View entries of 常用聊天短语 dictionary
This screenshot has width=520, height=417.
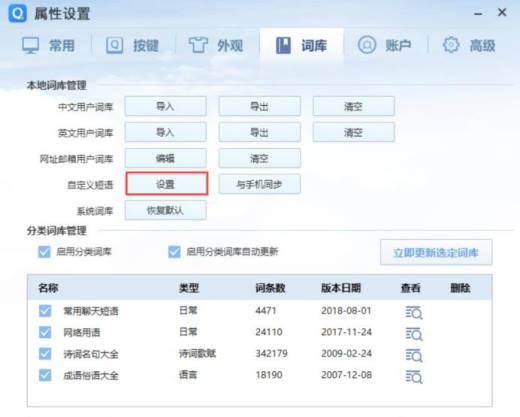point(414,313)
